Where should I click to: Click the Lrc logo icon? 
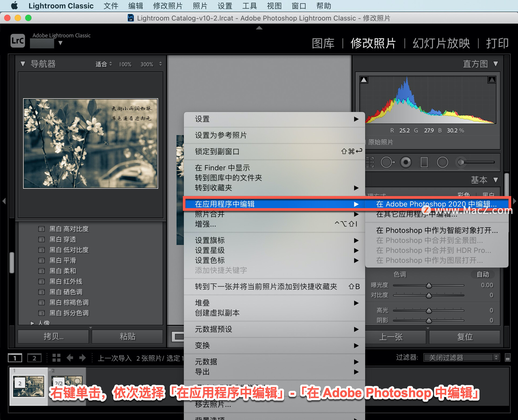click(18, 40)
